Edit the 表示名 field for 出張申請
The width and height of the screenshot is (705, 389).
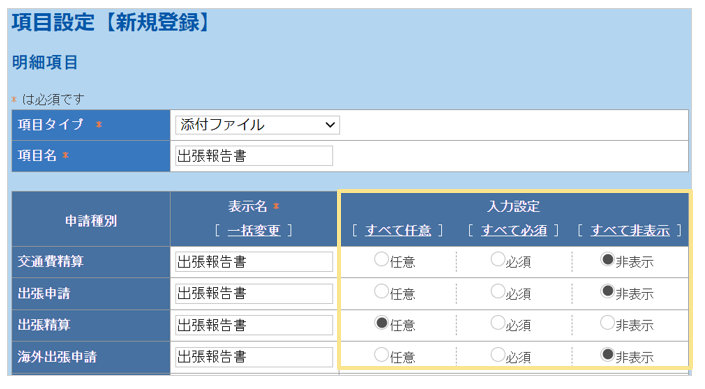click(x=254, y=293)
